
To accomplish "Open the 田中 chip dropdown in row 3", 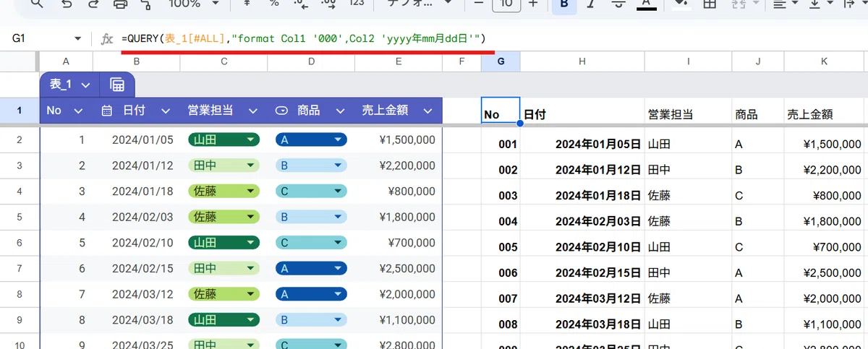I will coord(250,165).
